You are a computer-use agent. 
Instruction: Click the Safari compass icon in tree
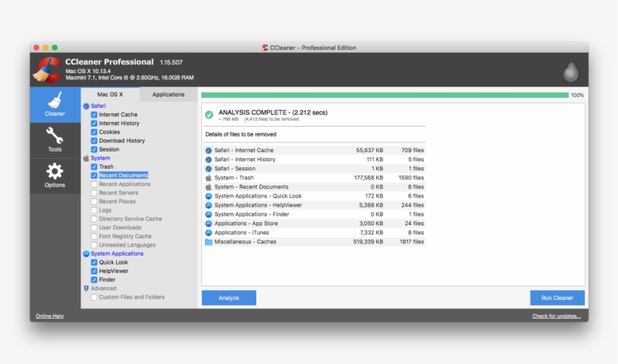click(x=87, y=106)
